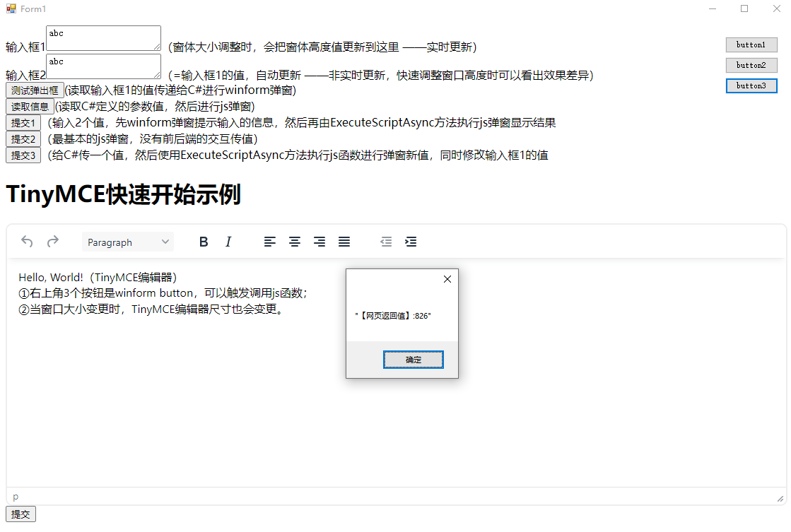This screenshot has width=791, height=532.
Task: Select left text alignment
Action: coord(269,242)
